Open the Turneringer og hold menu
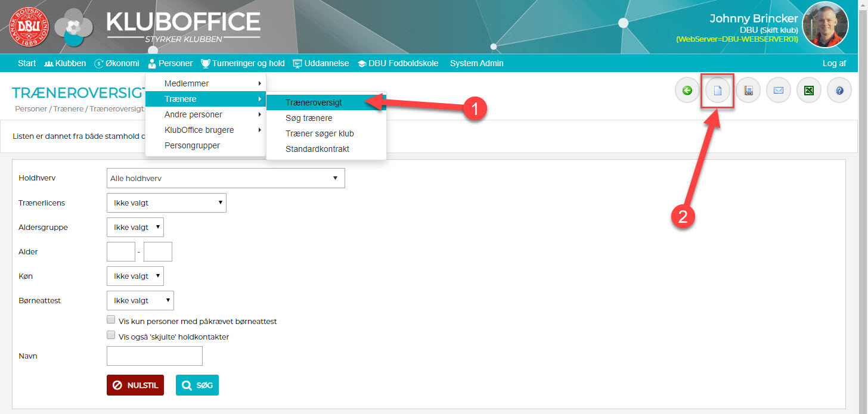 pos(243,63)
